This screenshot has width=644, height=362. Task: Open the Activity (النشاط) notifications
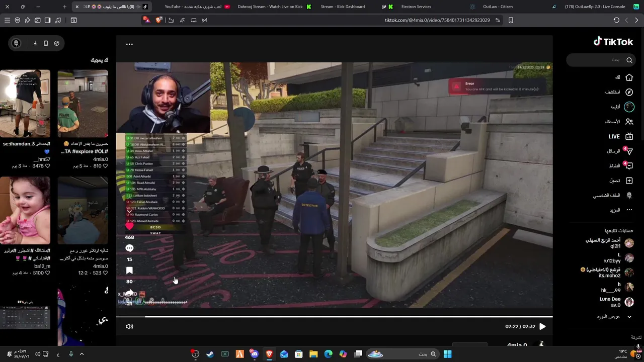[621, 165]
